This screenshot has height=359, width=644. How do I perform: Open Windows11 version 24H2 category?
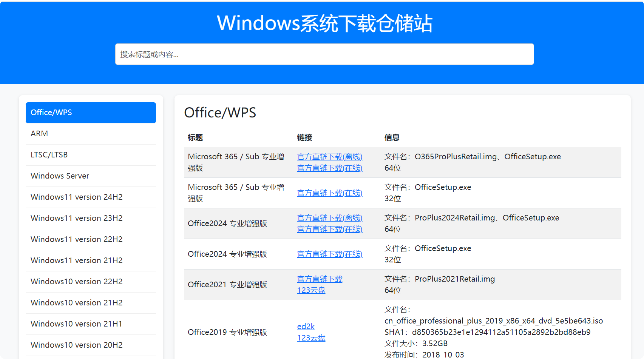[91, 197]
